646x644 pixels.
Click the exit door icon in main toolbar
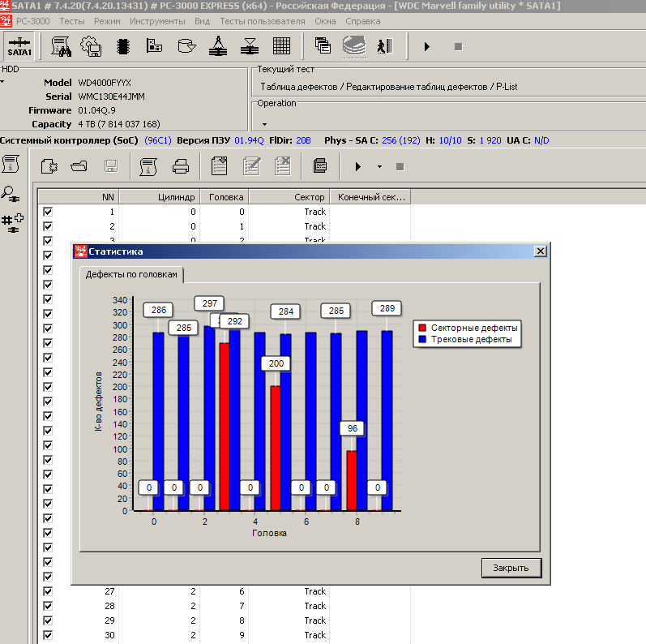coord(384,46)
